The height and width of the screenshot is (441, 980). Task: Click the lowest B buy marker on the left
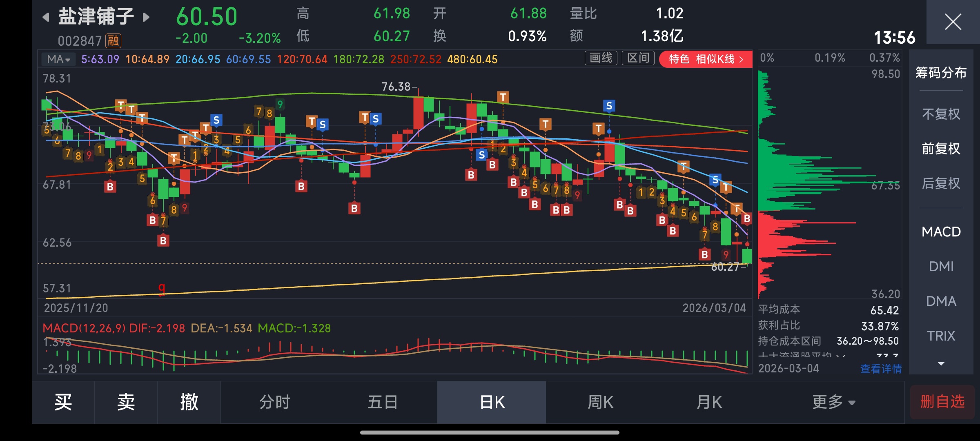(x=163, y=241)
